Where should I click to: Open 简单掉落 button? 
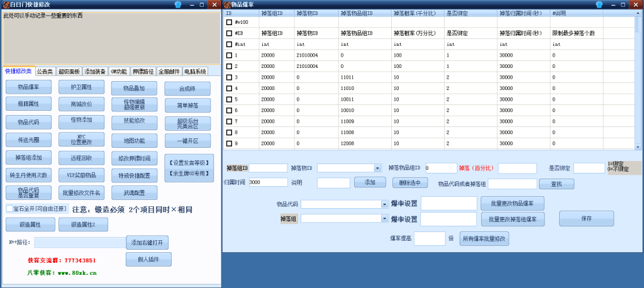pos(187,106)
